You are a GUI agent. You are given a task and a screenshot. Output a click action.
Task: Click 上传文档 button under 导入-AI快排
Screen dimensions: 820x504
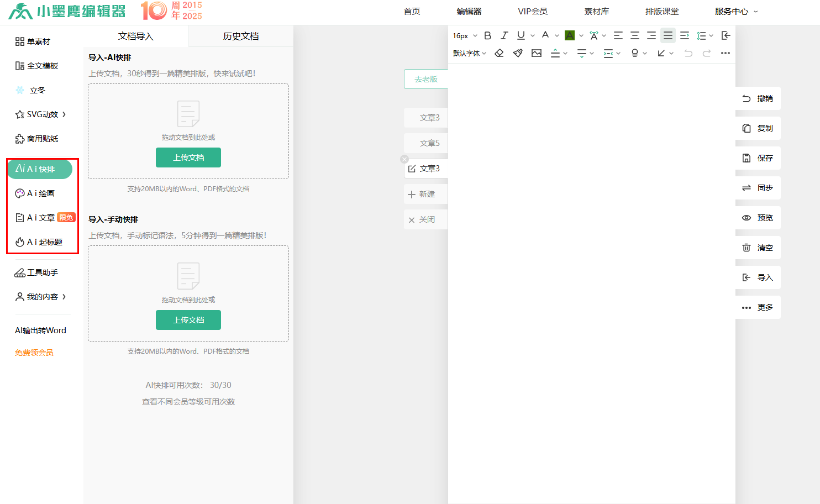188,158
